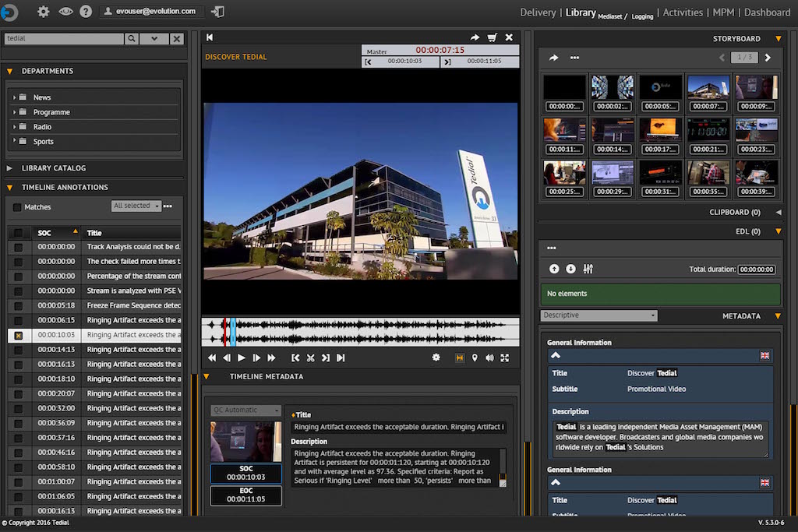798x532 pixels.
Task: Select the checkbox for annotation 00:00:14:13
Action: tap(19, 350)
